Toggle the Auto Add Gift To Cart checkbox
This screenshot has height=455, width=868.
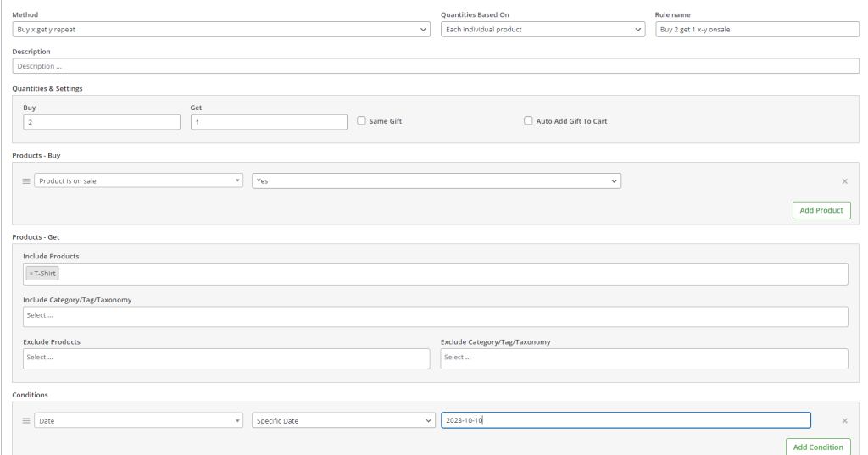coord(529,121)
